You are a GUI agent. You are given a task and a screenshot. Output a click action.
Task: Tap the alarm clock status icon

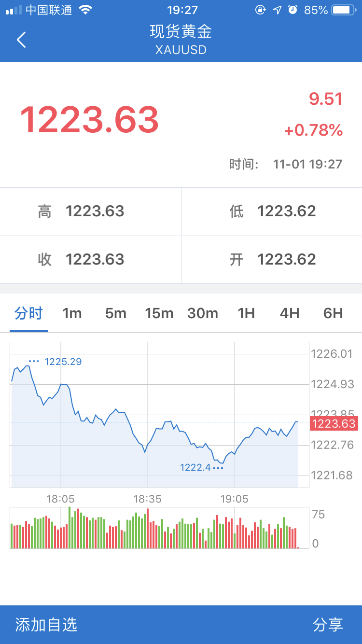[x=292, y=10]
